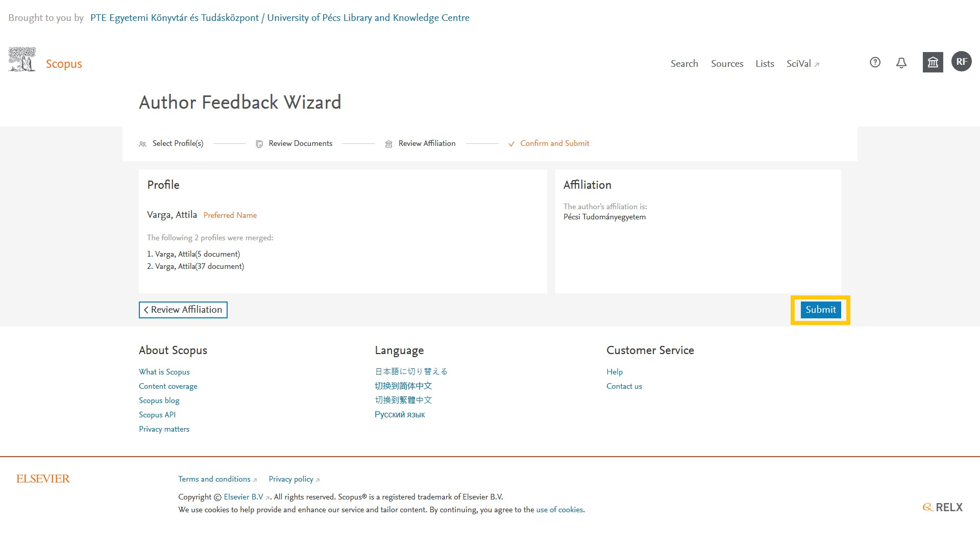Switch language to Simplified Chinese
This screenshot has width=980, height=551.
coord(403,386)
